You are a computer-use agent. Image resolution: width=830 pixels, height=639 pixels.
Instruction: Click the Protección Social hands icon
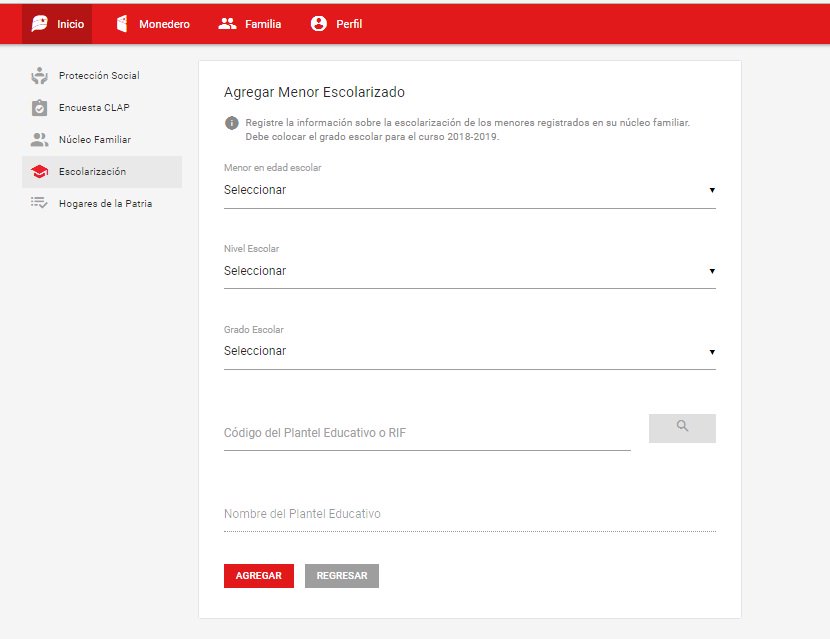(x=39, y=76)
